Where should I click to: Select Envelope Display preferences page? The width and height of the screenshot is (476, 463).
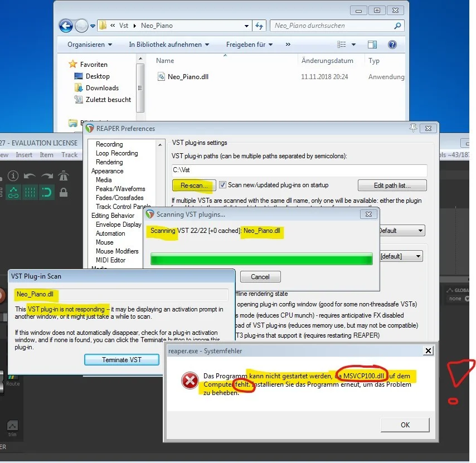tap(118, 225)
